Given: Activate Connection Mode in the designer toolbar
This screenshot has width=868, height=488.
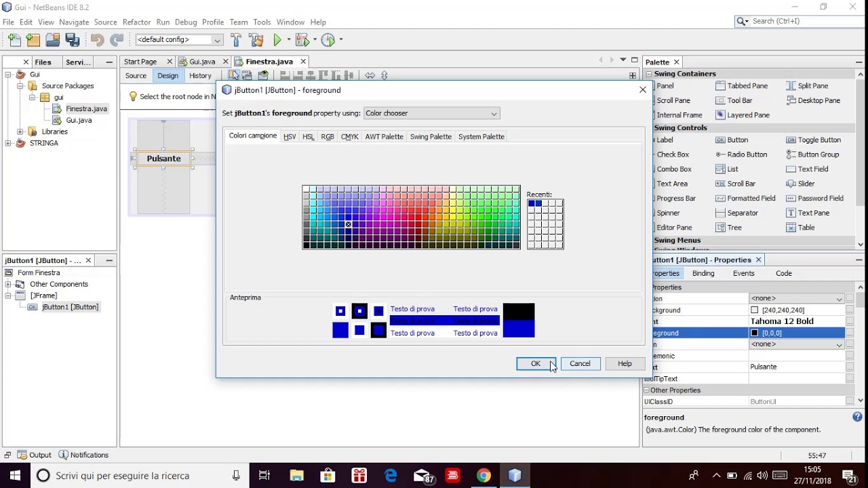Looking at the screenshot, I should (x=248, y=75).
